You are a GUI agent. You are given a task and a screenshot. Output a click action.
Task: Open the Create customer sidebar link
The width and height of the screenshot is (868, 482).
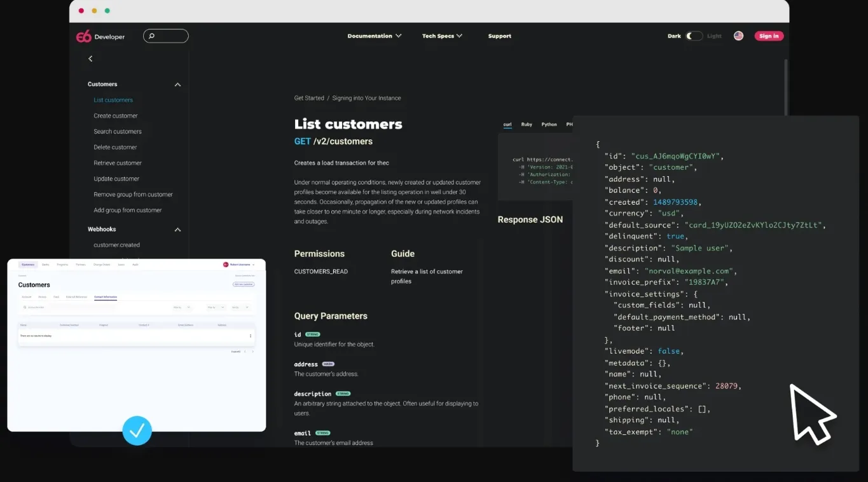[116, 116]
